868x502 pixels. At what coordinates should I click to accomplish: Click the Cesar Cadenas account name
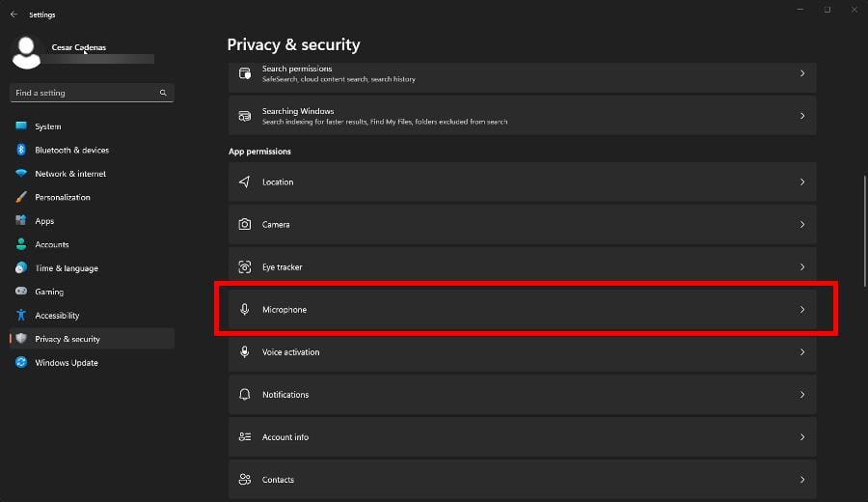pos(79,47)
